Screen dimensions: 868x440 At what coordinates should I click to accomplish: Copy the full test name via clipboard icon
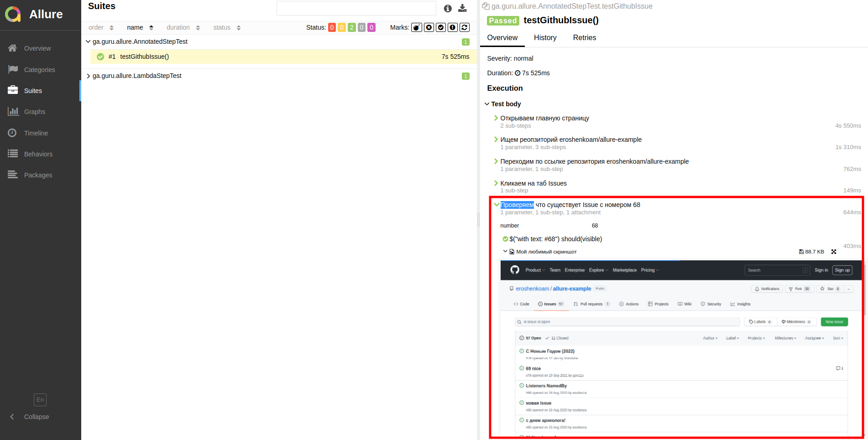(x=486, y=6)
